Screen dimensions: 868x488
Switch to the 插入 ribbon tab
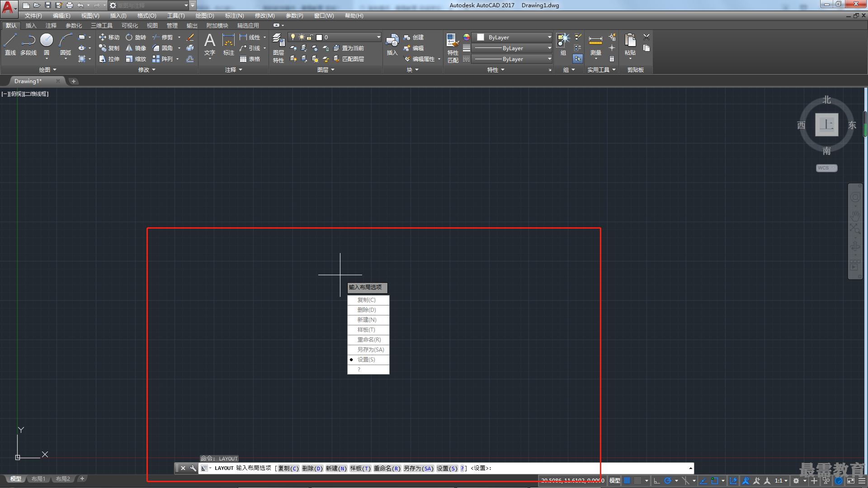coord(31,26)
